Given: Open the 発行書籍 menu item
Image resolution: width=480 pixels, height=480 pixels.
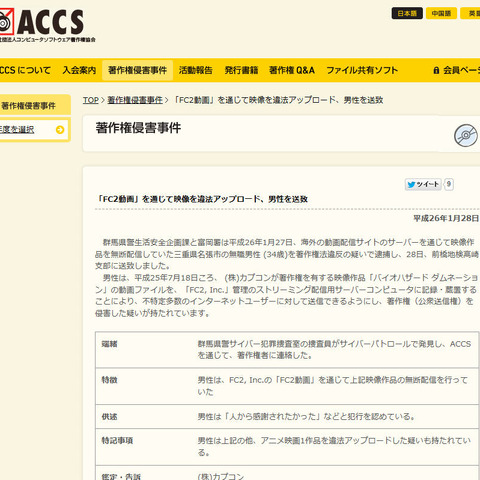Looking at the screenshot, I should point(241,70).
